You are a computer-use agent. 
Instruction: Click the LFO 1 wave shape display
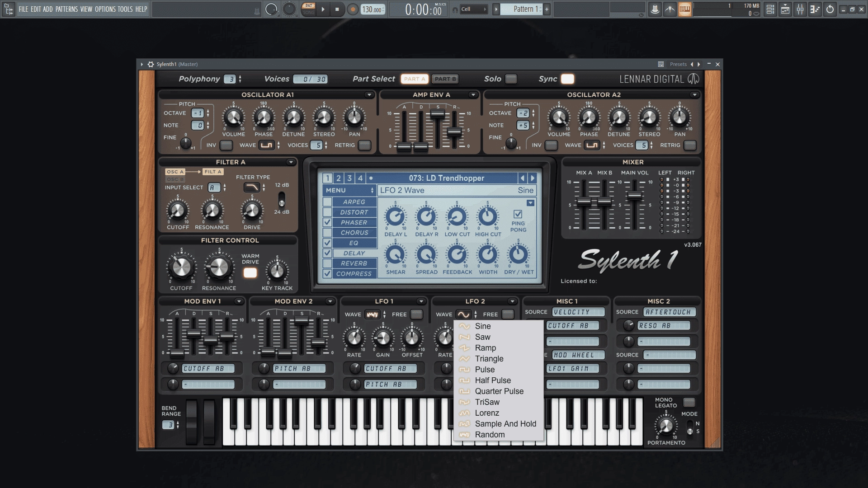pyautogui.click(x=372, y=314)
